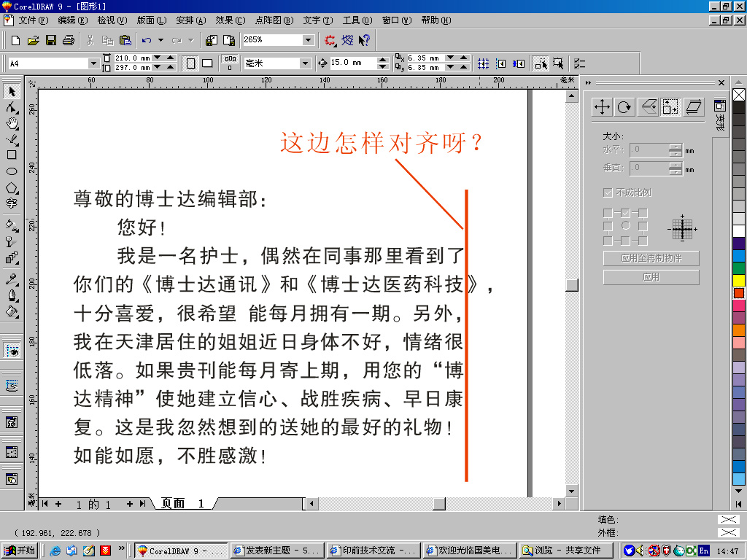Open the Rotation transform panel
Screen dimensions: 747x560
coord(624,107)
